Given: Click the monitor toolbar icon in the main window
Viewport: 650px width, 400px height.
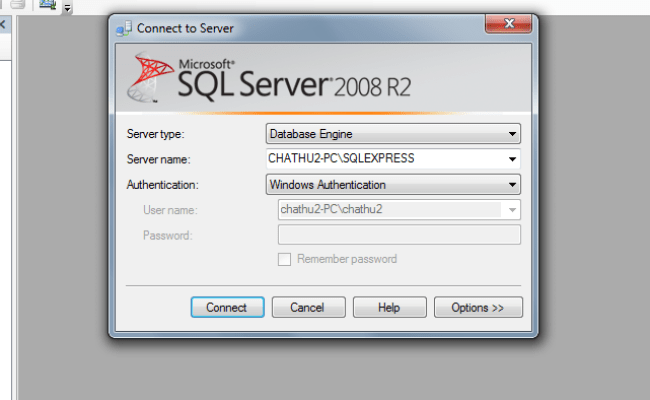Looking at the screenshot, I should click(x=47, y=5).
